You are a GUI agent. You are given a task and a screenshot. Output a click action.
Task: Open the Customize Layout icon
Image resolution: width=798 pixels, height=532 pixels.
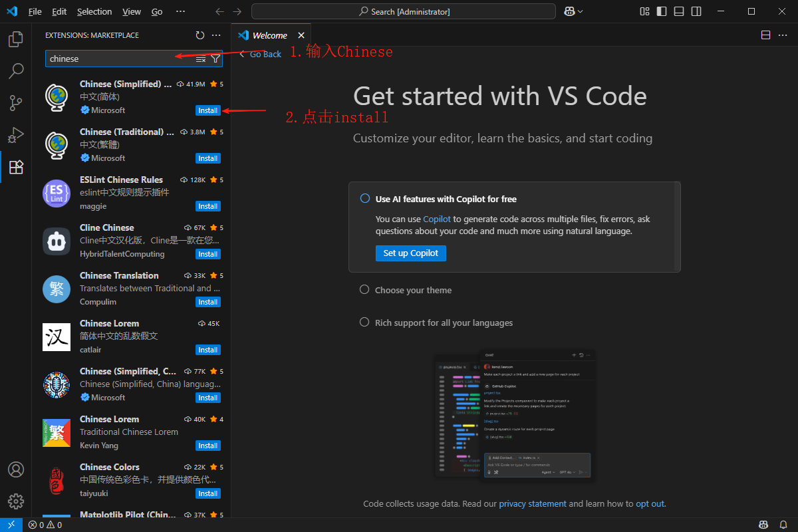(x=644, y=11)
